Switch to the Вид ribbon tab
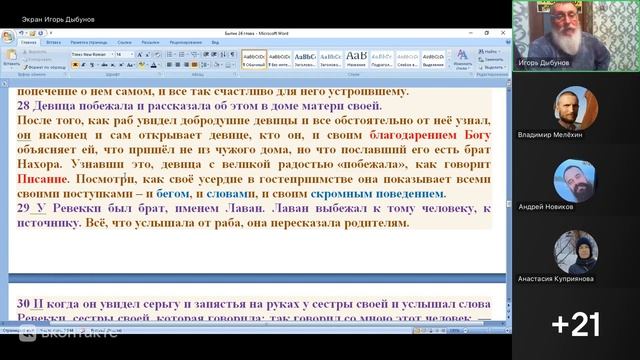 pos(215,42)
